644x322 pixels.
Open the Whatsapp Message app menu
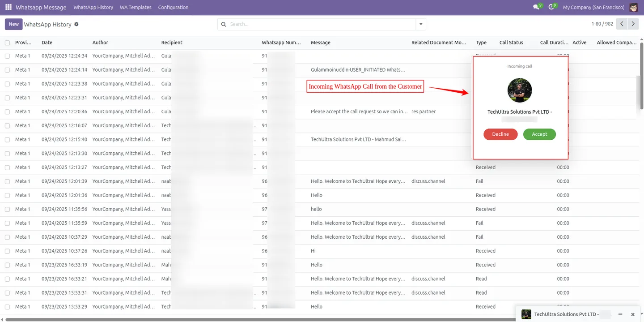tap(41, 7)
